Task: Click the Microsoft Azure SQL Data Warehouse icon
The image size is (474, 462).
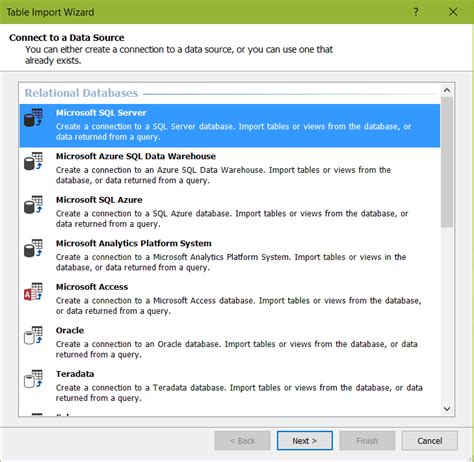Action: coord(33,161)
